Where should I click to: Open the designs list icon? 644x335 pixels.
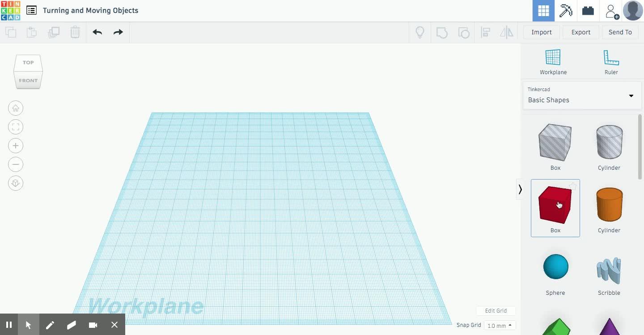point(31,10)
